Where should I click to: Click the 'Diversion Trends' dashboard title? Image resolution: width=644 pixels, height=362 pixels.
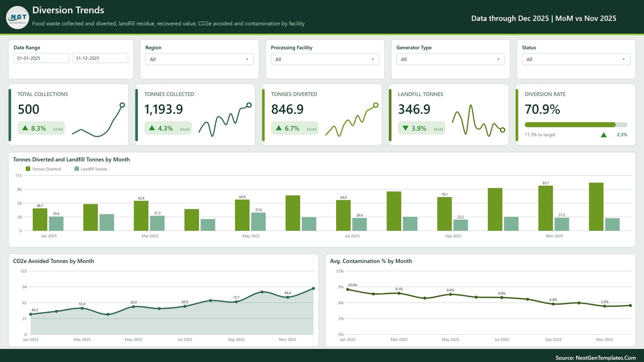(x=68, y=10)
